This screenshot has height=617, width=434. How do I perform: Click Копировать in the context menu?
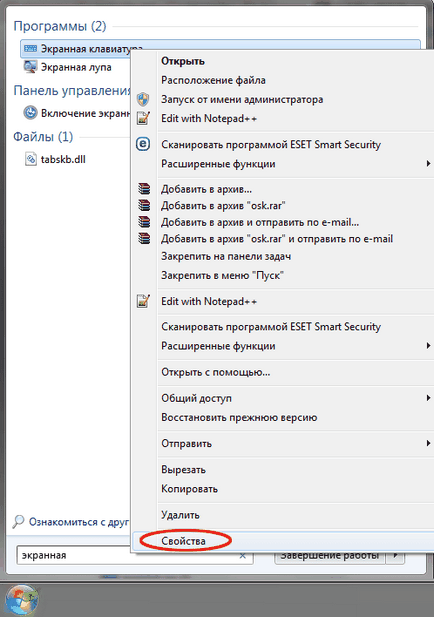190,489
